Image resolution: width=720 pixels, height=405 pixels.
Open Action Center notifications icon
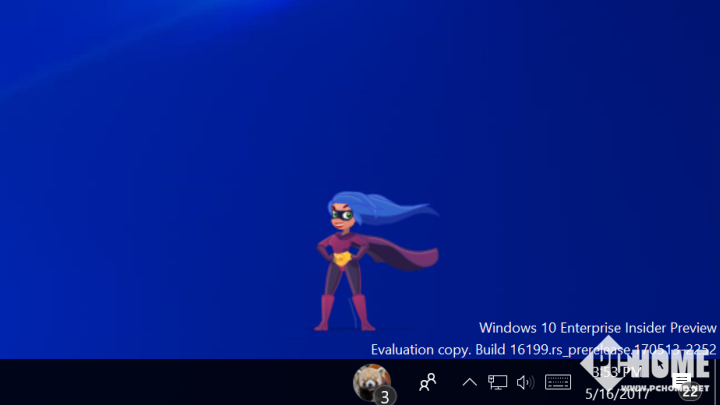coord(682,381)
